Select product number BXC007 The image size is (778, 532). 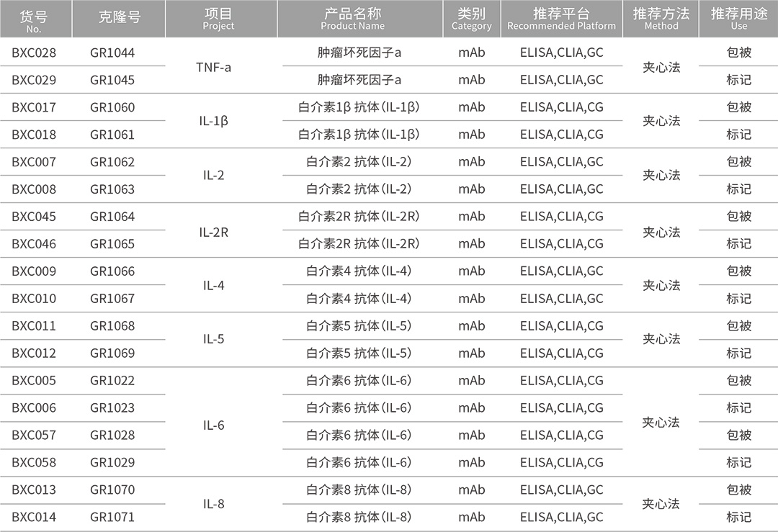(34, 162)
